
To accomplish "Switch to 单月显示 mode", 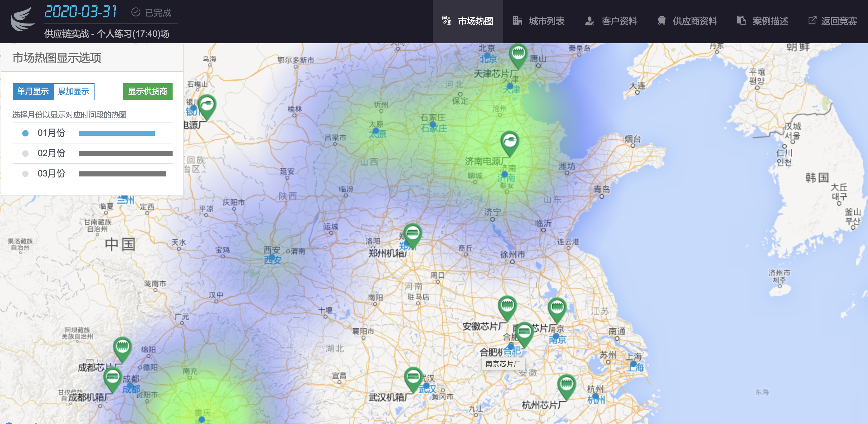I will click(x=33, y=91).
